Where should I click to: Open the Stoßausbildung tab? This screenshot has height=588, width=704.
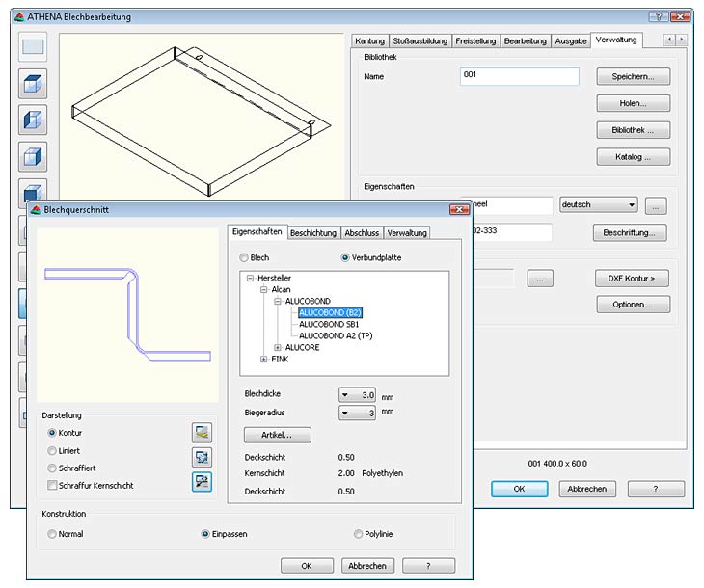pos(420,40)
